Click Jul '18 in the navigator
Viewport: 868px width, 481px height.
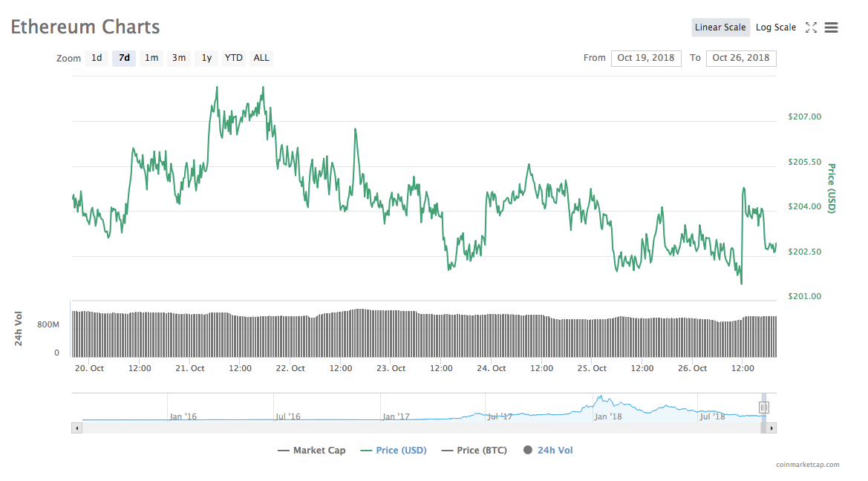(x=712, y=417)
